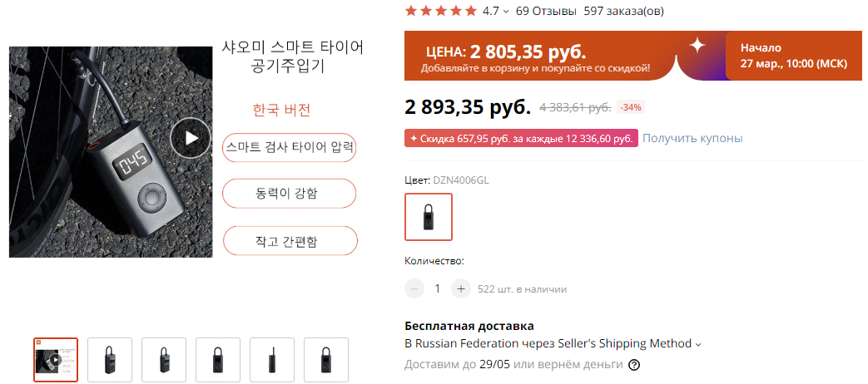Click the discount coupon badge Скидка 657,95 руб.
Image resolution: width=868 pixels, height=384 pixels.
(x=521, y=138)
